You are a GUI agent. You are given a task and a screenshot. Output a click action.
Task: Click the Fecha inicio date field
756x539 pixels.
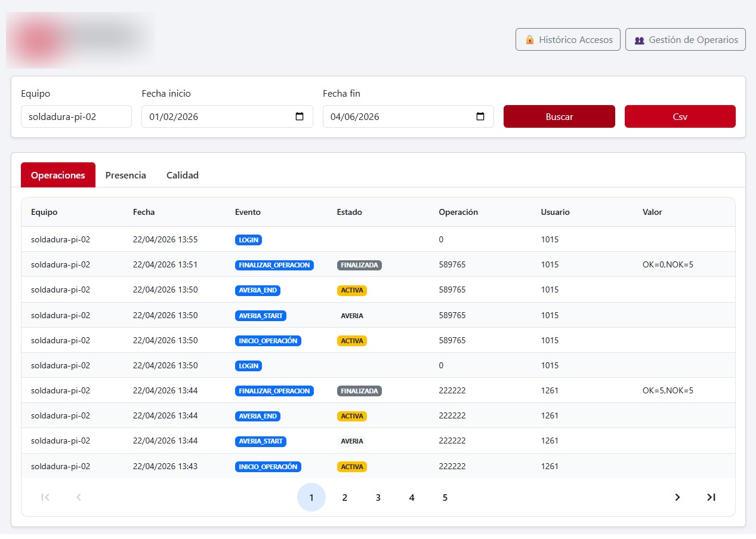[227, 116]
